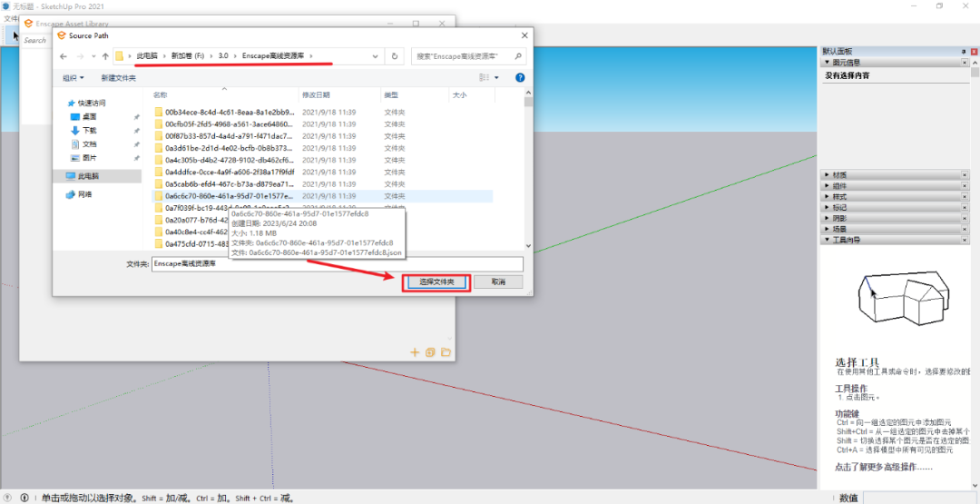Close the 材质 panel with its x

click(964, 175)
